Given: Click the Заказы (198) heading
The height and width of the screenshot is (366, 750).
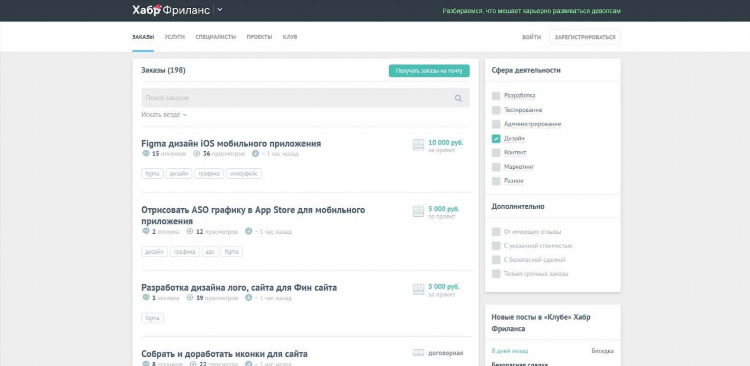Looking at the screenshot, I should coord(163,70).
